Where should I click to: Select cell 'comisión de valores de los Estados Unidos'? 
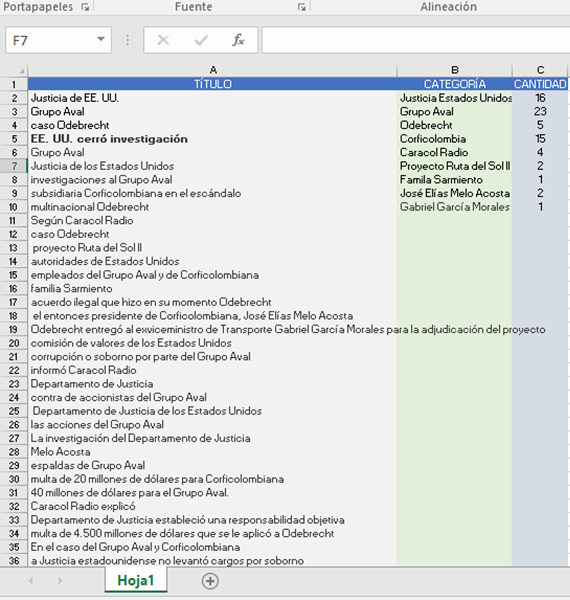[x=213, y=343]
